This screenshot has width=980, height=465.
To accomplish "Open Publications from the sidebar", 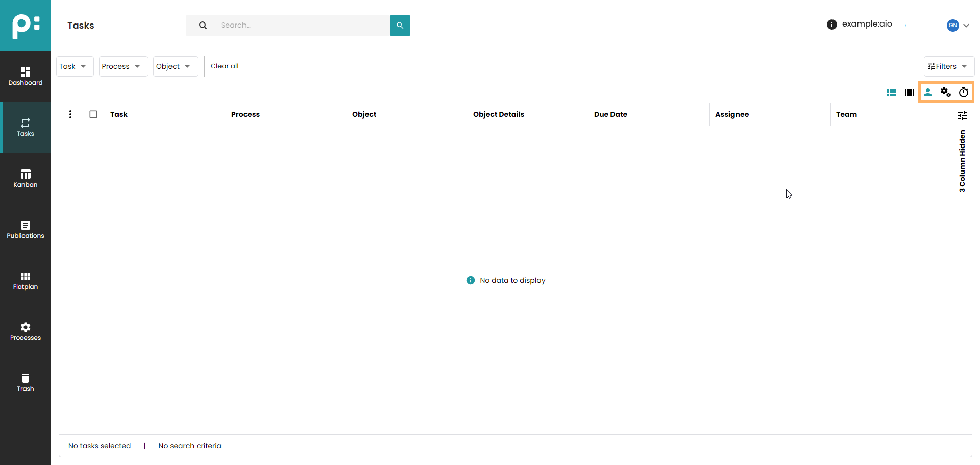I will 26,230.
